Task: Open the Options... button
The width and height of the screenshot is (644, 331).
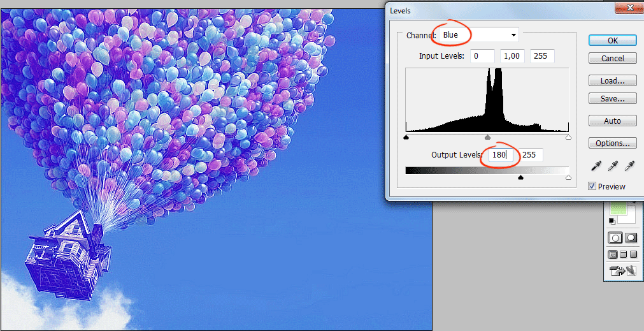Action: coord(613,143)
